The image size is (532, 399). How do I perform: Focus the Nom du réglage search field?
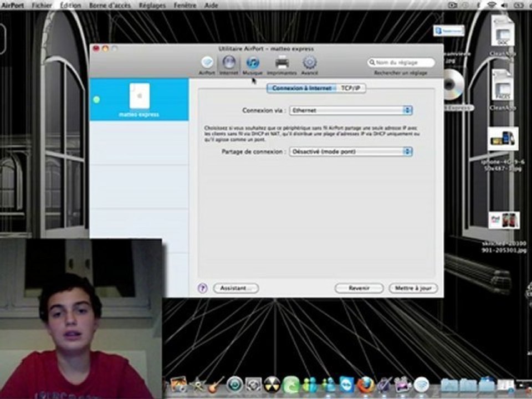click(x=401, y=63)
